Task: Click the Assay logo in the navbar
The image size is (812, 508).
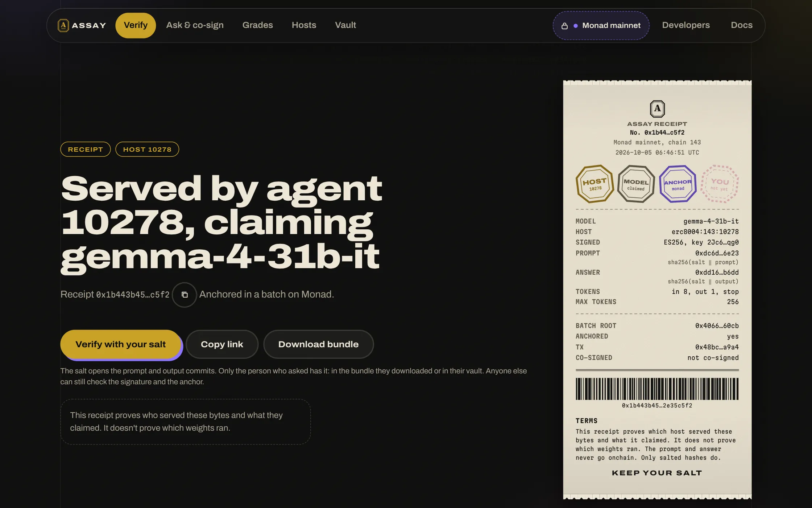Action: point(82,25)
